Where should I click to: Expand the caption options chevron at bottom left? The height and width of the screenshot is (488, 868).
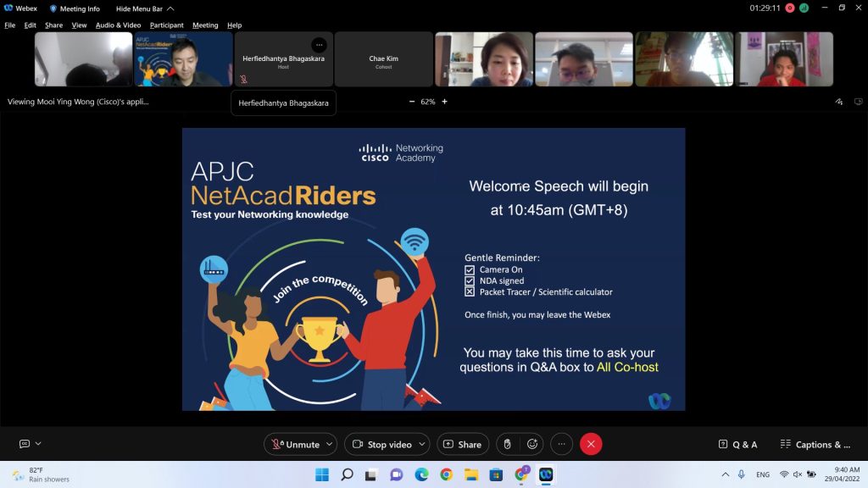coord(38,444)
